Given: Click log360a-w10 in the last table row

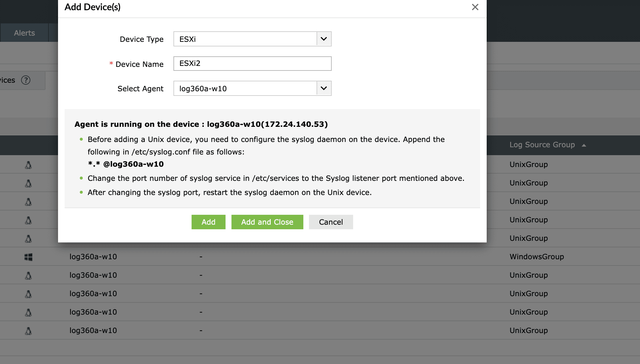Looking at the screenshot, I should click(x=93, y=330).
